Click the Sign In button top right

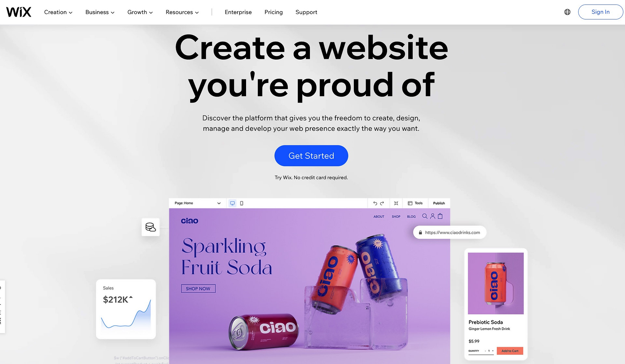pyautogui.click(x=601, y=12)
